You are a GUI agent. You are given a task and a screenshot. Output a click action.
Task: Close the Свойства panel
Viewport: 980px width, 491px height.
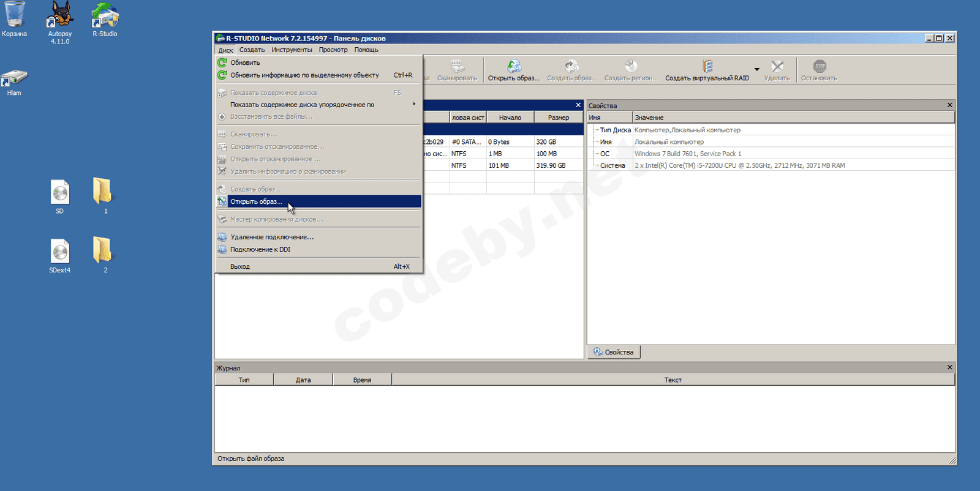949,105
